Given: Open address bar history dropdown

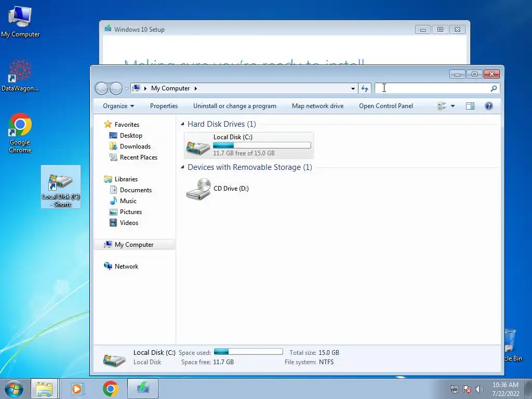Looking at the screenshot, I should click(x=353, y=88).
